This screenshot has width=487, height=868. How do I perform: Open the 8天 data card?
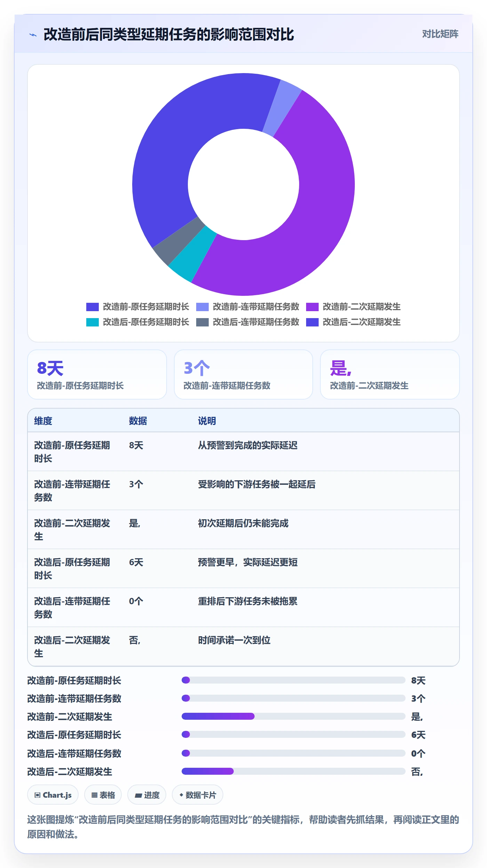(97, 374)
